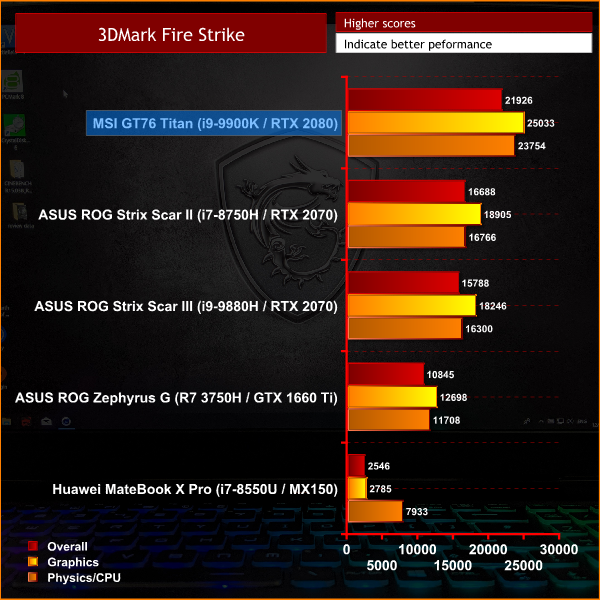Select the 'Physics/CPU' legend label
The image size is (600, 600).
tap(84, 577)
